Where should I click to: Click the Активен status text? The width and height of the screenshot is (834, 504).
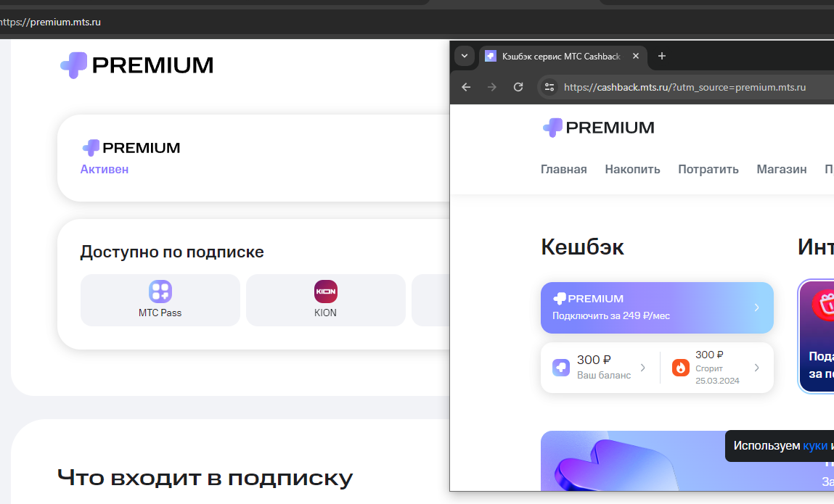[105, 169]
